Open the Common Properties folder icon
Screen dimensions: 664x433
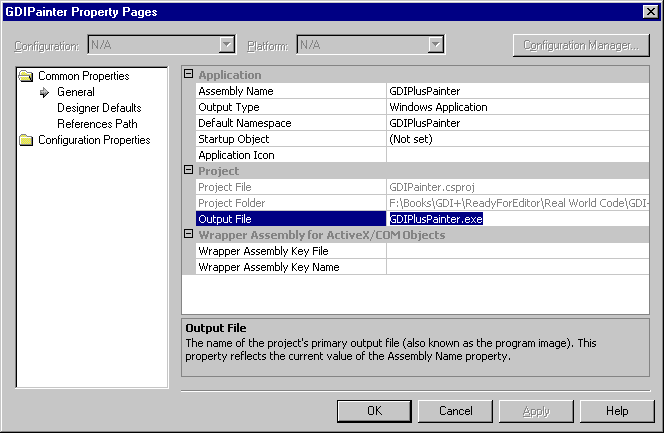click(26, 76)
